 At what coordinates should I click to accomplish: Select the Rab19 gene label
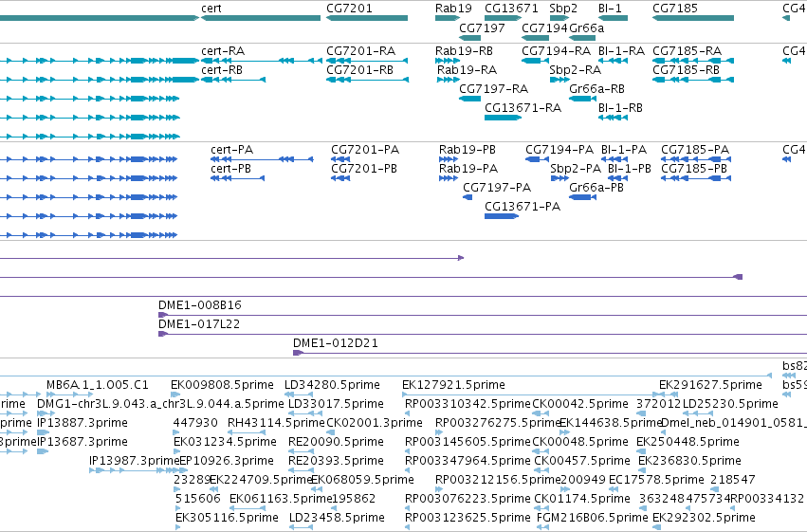(453, 9)
